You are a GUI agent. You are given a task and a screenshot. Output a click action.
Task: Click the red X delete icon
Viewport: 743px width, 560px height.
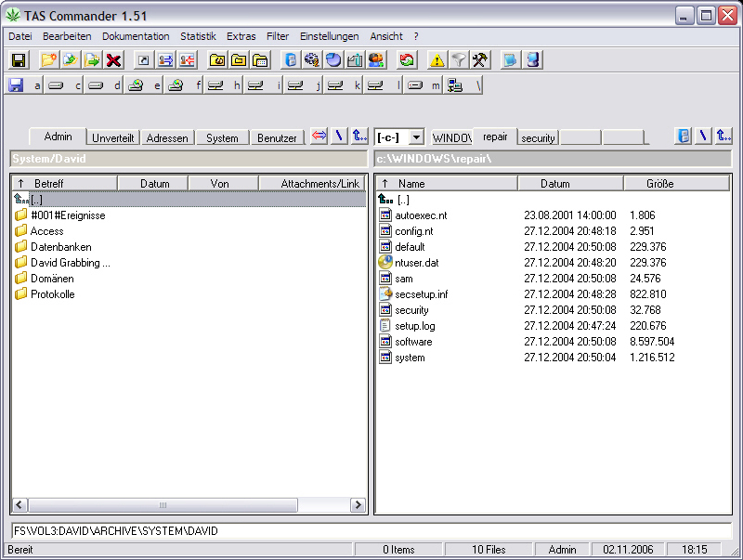[x=113, y=60]
